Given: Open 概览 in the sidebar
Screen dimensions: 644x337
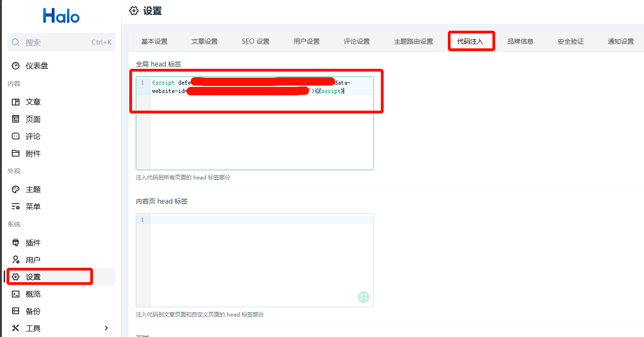Looking at the screenshot, I should (61, 294).
